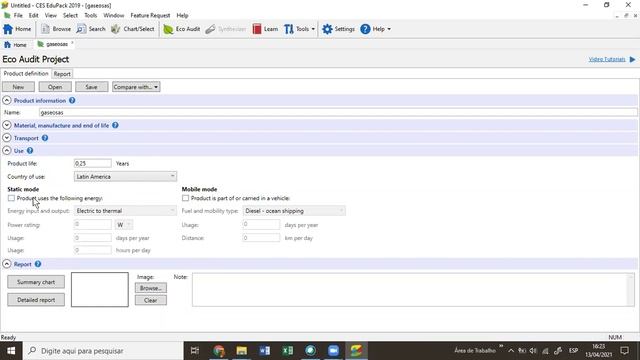Open the Browse tool
This screenshot has height=360, width=640.
[x=56, y=29]
